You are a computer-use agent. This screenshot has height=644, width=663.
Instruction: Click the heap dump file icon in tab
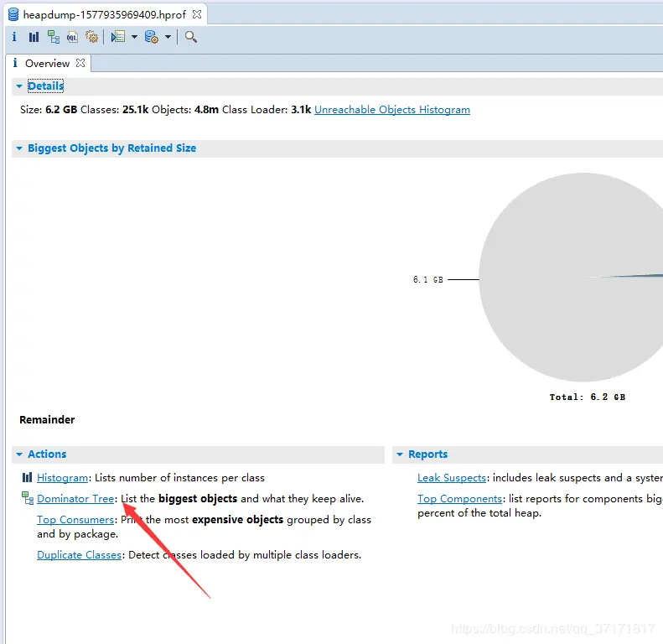click(13, 14)
